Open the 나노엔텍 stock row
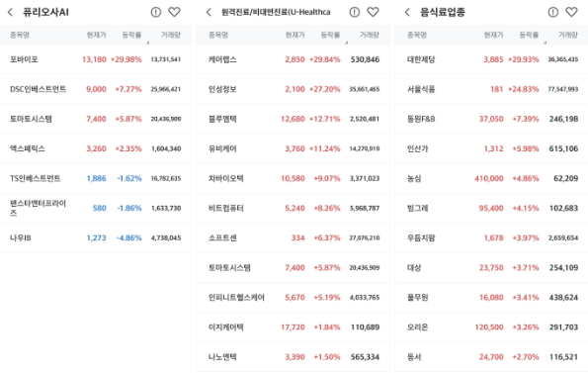Screen dimensions: 588x373 click(293, 357)
